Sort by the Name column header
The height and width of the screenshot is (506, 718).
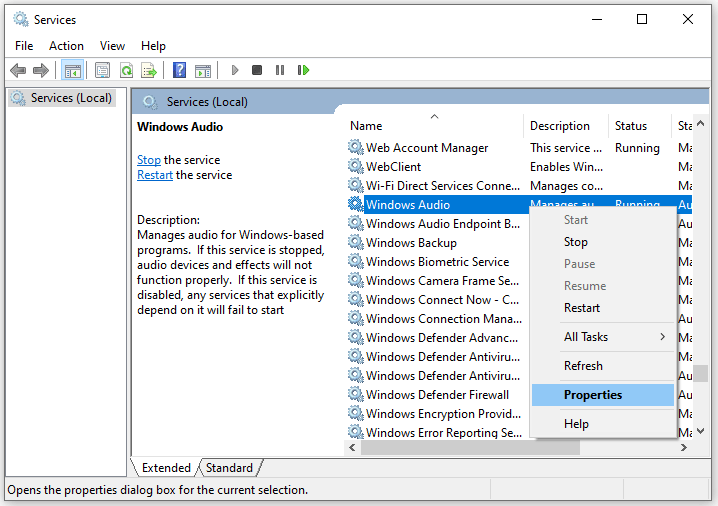(433, 126)
